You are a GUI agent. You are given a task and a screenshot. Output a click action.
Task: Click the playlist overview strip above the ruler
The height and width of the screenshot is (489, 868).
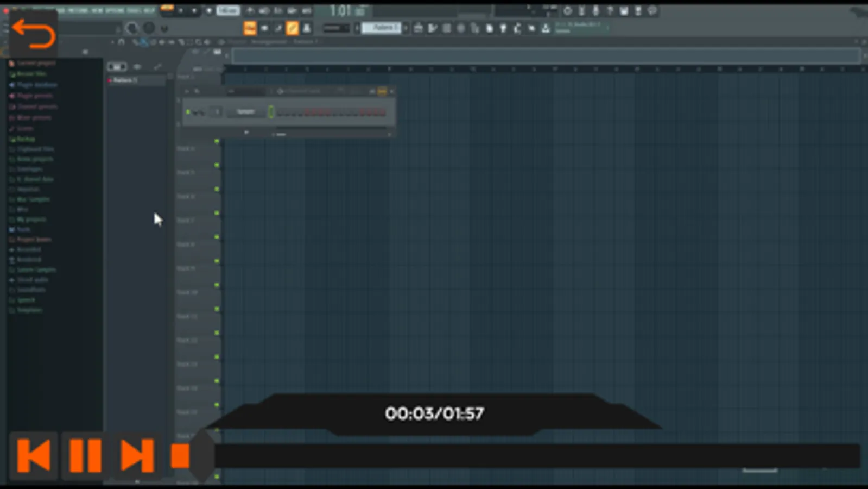547,55
